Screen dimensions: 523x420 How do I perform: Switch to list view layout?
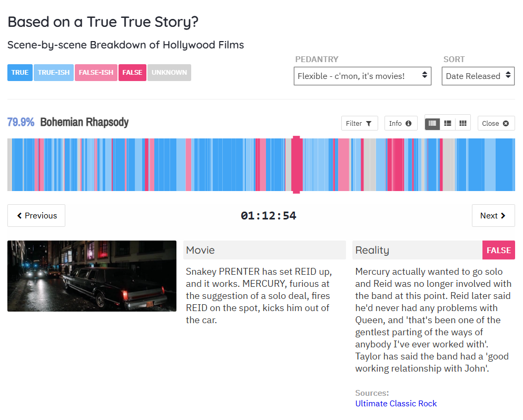[448, 123]
